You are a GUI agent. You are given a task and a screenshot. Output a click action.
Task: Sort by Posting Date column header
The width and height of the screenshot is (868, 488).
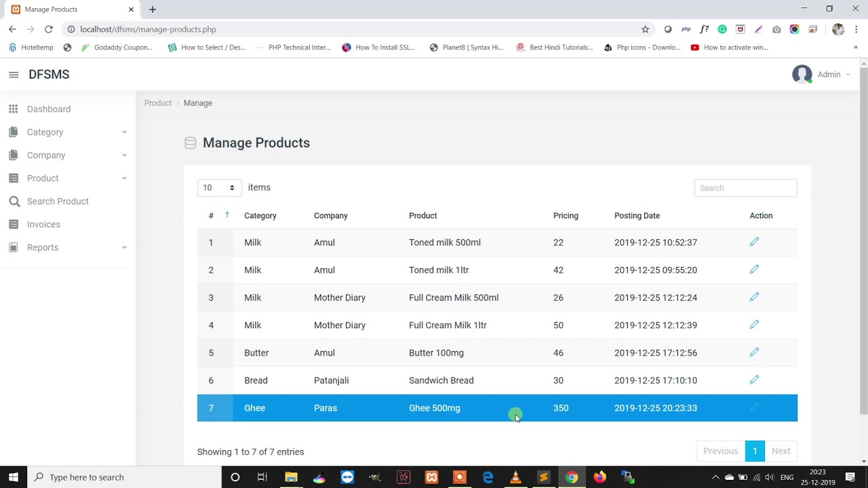[637, 216]
